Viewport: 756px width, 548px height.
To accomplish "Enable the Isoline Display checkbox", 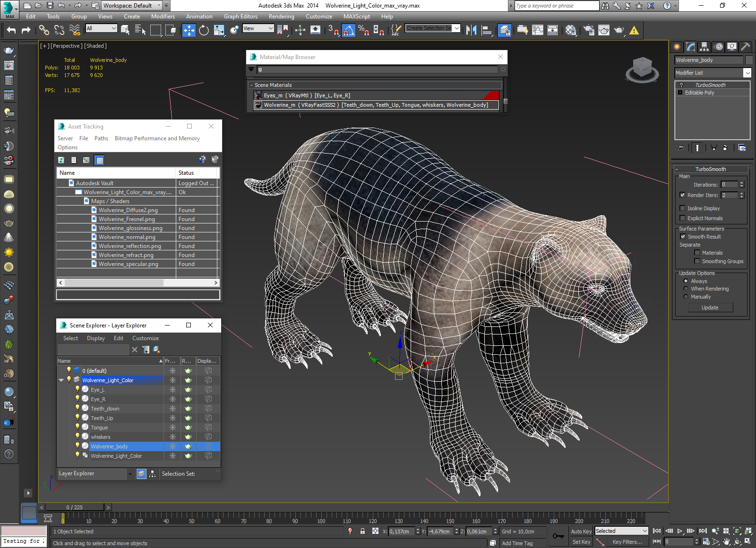I will tap(682, 208).
